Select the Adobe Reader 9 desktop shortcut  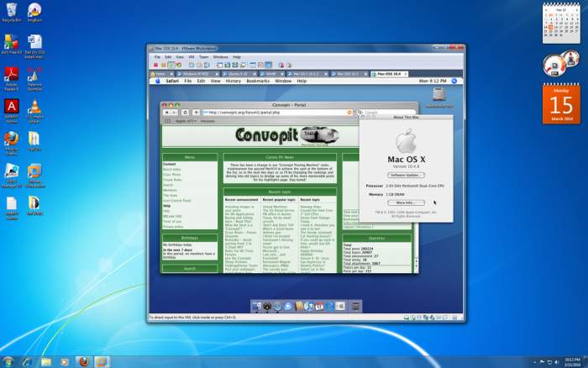click(12, 78)
